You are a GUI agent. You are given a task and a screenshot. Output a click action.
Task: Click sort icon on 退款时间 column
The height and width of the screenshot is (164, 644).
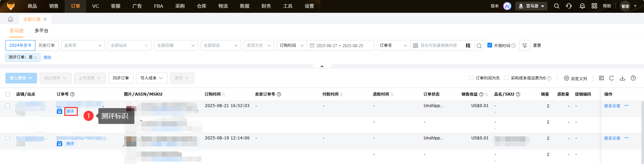pos(392,94)
